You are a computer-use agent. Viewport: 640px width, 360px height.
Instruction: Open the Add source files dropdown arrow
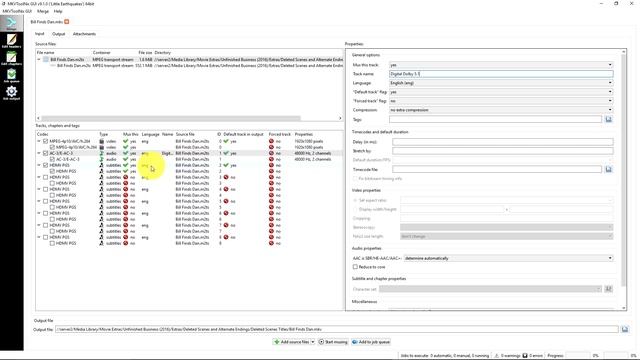[313, 342]
